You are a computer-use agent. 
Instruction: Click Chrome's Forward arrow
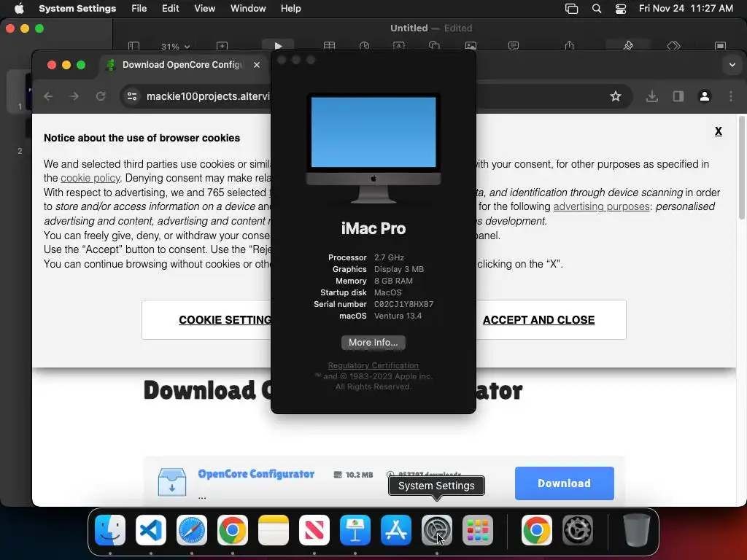(x=74, y=96)
